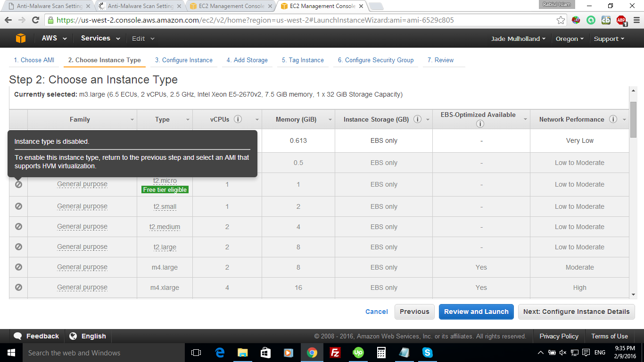Go to step 4 Add Storage
Screen dimensions: 644x362
[x=247, y=60]
